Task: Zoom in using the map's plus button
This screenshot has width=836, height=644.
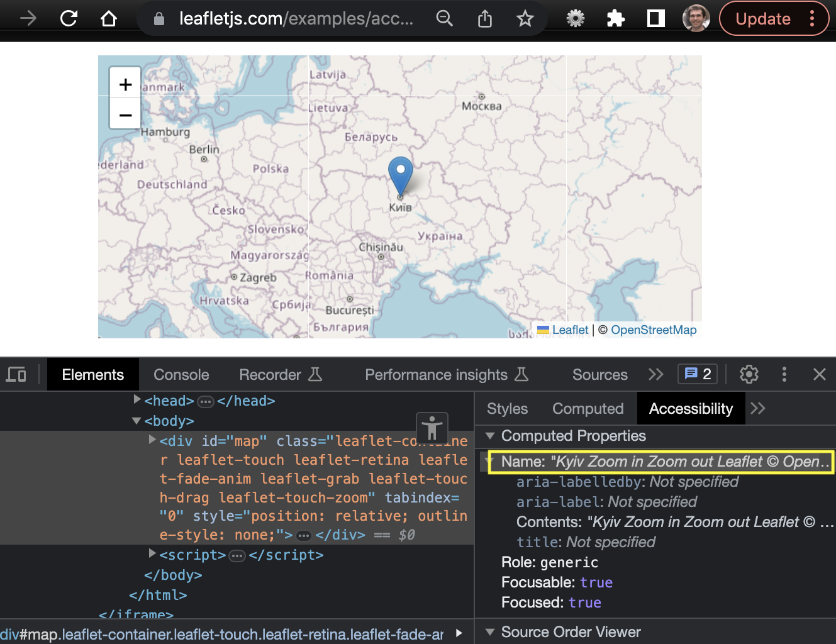Action: [125, 84]
